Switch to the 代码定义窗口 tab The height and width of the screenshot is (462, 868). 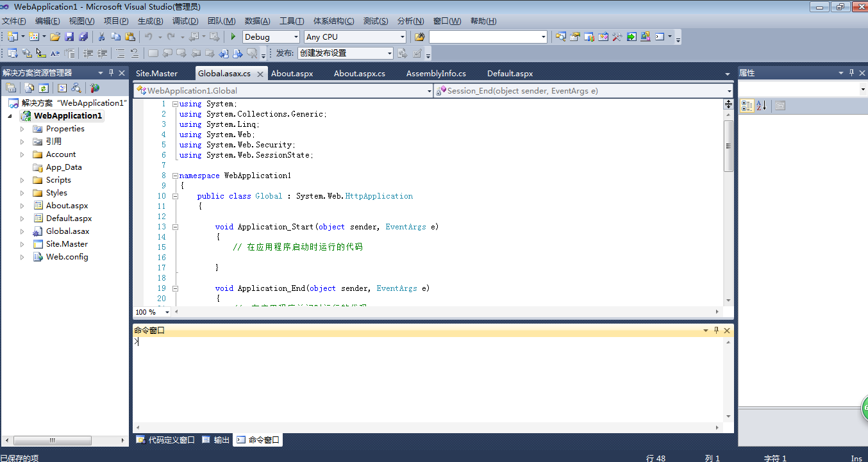(165, 440)
